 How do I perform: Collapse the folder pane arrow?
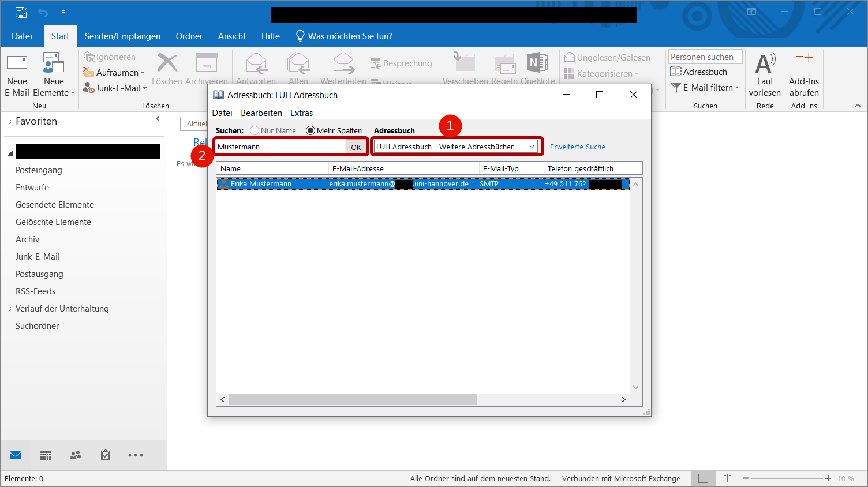tap(158, 119)
